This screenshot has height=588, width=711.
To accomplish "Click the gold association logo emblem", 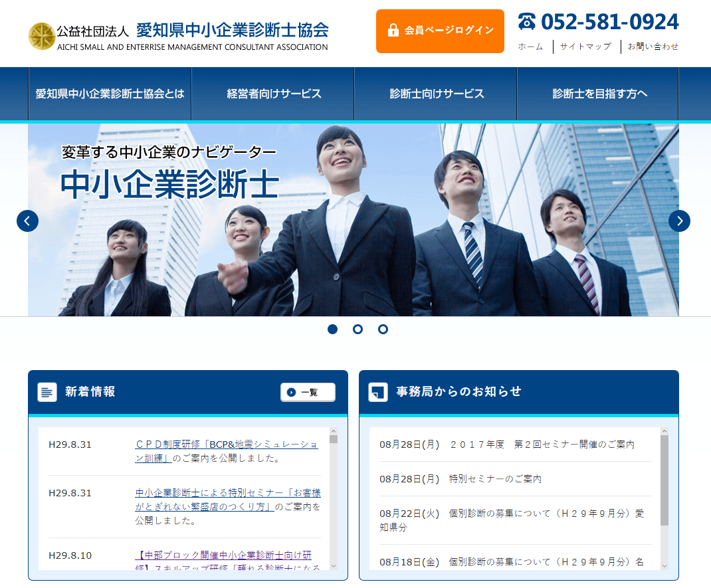I will click(42, 36).
